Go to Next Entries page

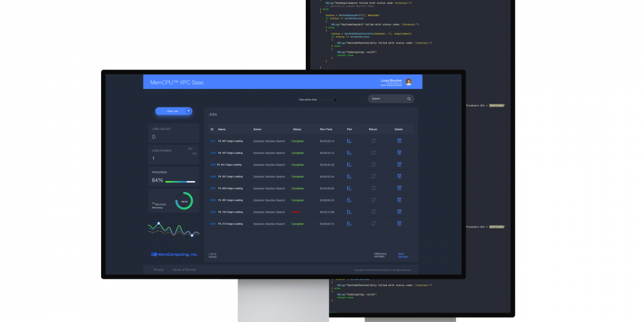pos(402,255)
